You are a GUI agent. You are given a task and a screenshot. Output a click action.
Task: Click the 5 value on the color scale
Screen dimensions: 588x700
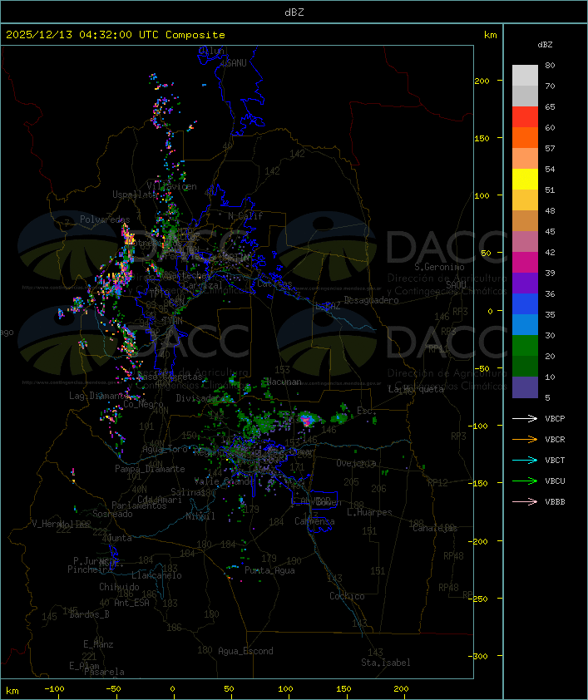547,397
